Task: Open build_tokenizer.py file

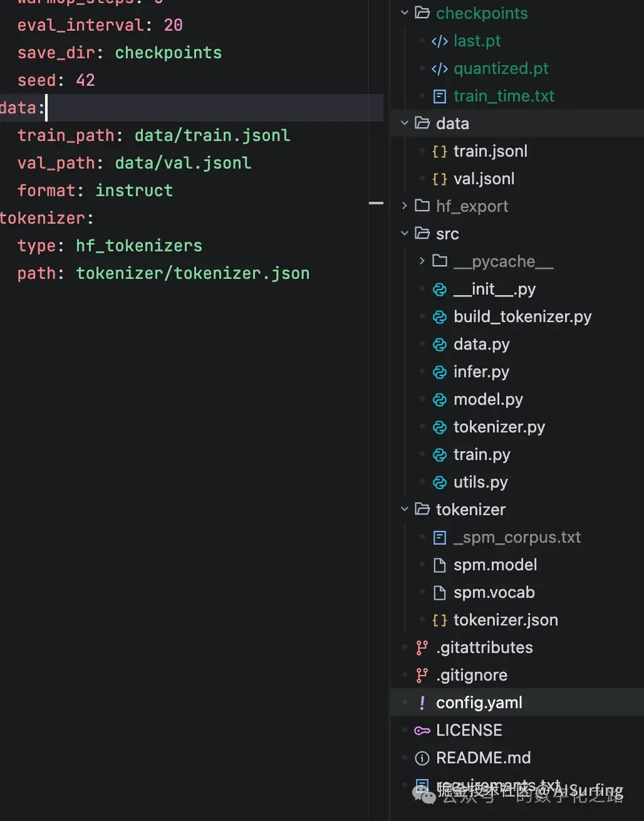Action: tap(522, 316)
